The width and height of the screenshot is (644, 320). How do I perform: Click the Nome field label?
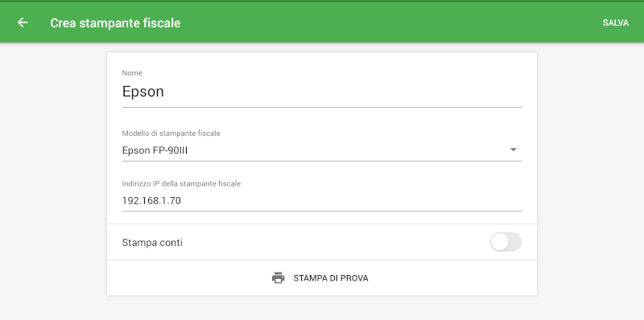click(x=132, y=73)
